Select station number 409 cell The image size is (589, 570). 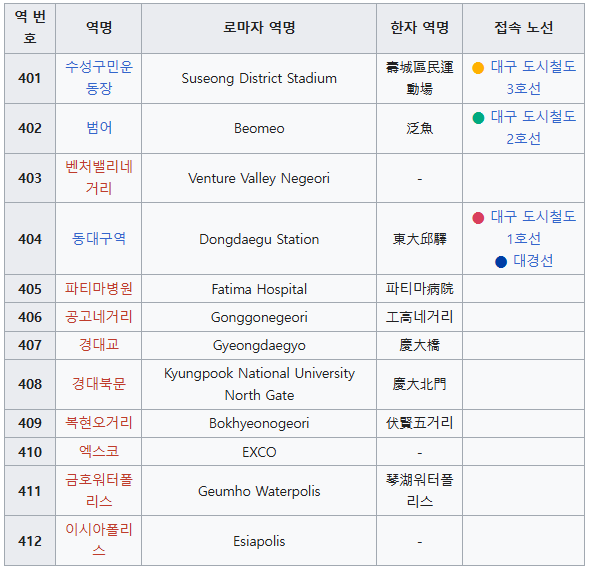(30, 423)
